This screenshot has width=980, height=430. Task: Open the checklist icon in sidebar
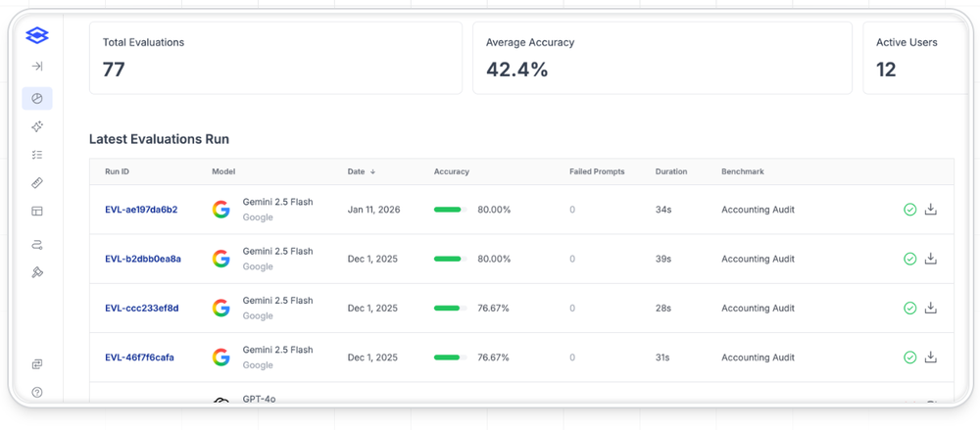tap(37, 155)
